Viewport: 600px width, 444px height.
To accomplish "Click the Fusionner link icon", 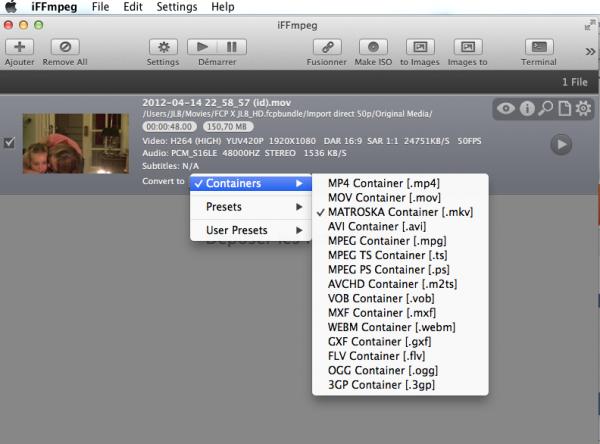I will point(327,47).
